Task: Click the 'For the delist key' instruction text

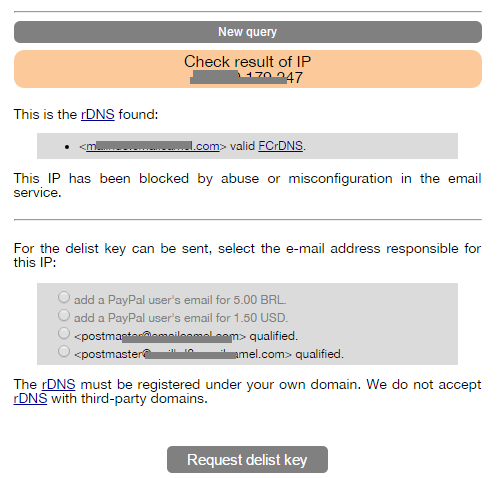Action: pos(247,255)
